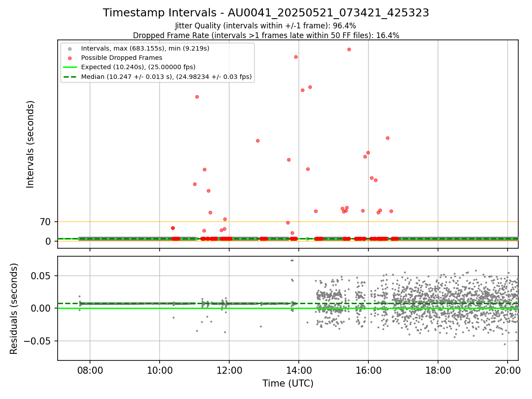The height and width of the screenshot is (399, 532).
Task: Click the '08:00' time tick label
Action: (90, 369)
